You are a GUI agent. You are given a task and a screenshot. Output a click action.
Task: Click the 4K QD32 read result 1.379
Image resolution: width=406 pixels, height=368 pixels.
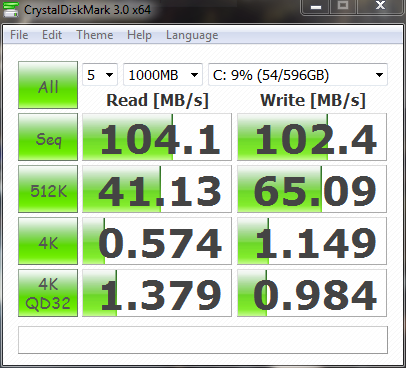(157, 293)
